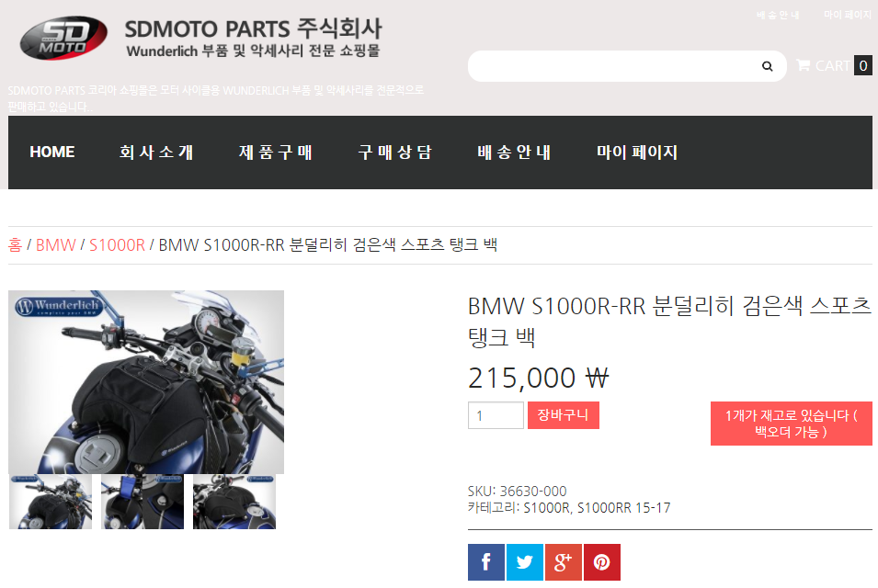Viewport: 878px width, 588px height.
Task: Select the second product thumbnail
Action: [143, 502]
